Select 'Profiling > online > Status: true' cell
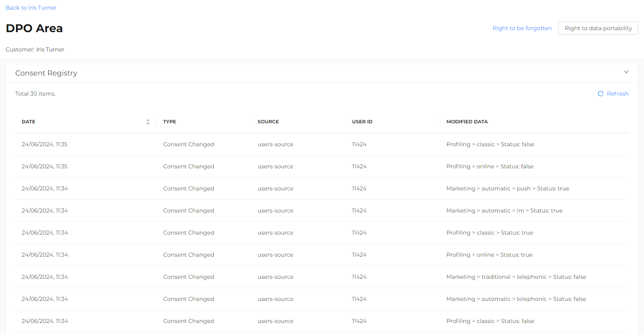Image resolution: width=644 pixels, height=335 pixels. (x=490, y=255)
